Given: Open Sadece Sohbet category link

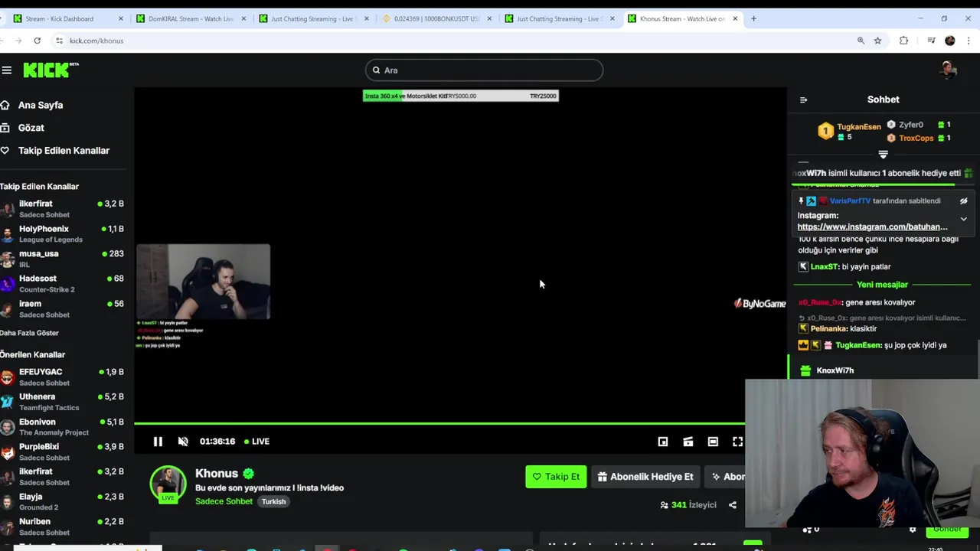Looking at the screenshot, I should [224, 501].
